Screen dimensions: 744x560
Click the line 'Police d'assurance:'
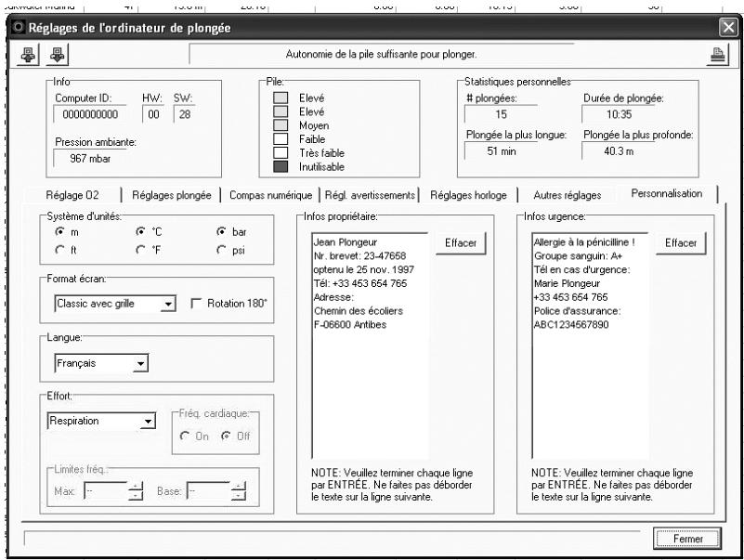577,311
